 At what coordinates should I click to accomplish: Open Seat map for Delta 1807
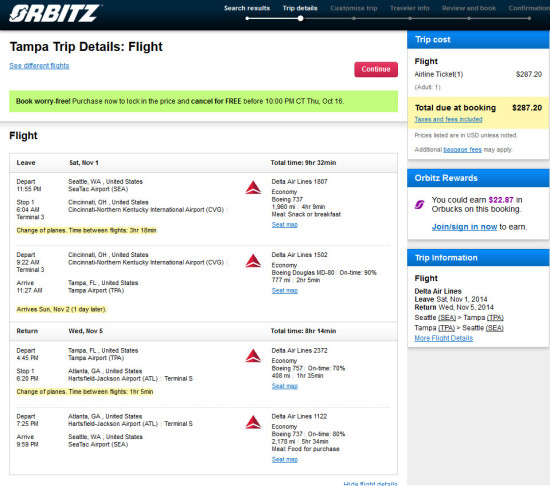(x=285, y=225)
